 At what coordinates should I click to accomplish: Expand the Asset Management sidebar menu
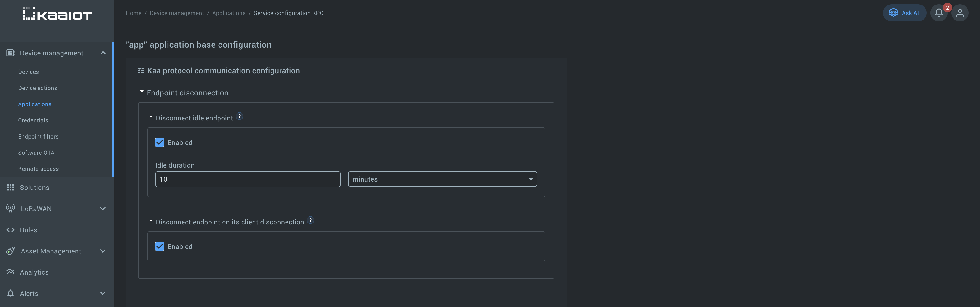pos(103,251)
